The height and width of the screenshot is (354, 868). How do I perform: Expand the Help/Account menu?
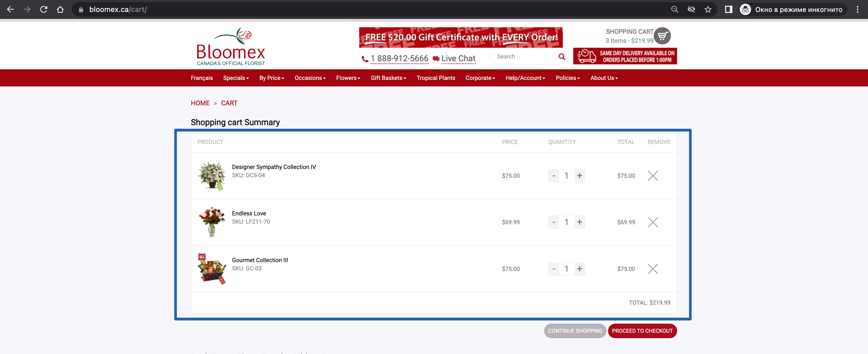point(525,78)
